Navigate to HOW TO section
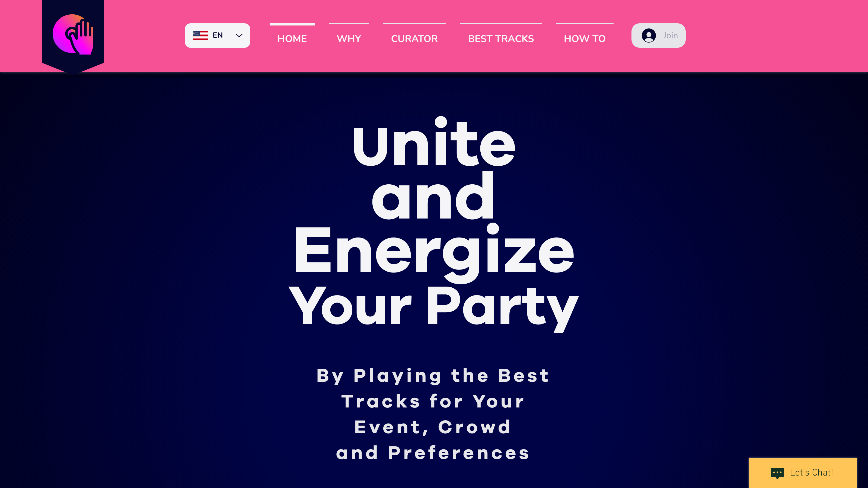 point(584,39)
